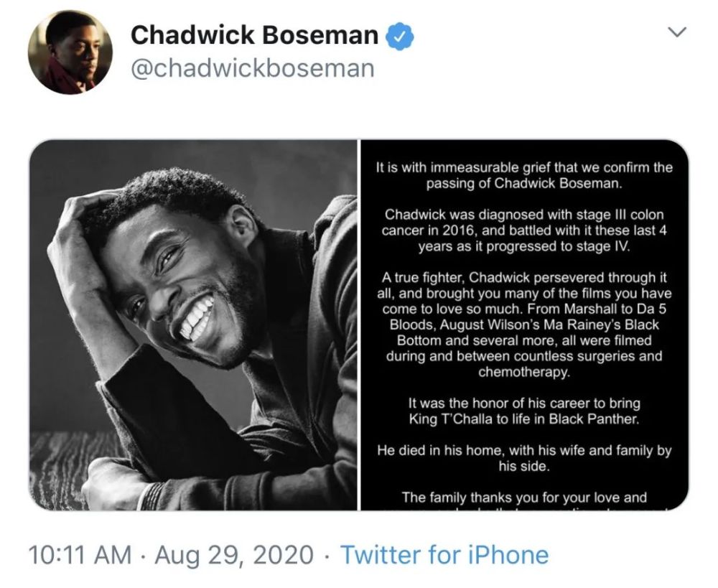Open Chadwick Boseman's profile avatar
The height and width of the screenshot is (588, 718).
tap(70, 52)
